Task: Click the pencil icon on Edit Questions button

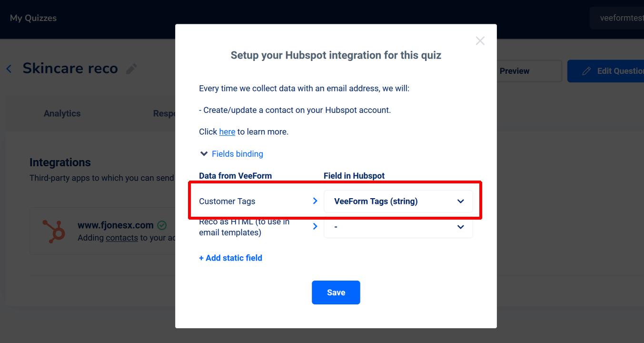Action: [586, 71]
